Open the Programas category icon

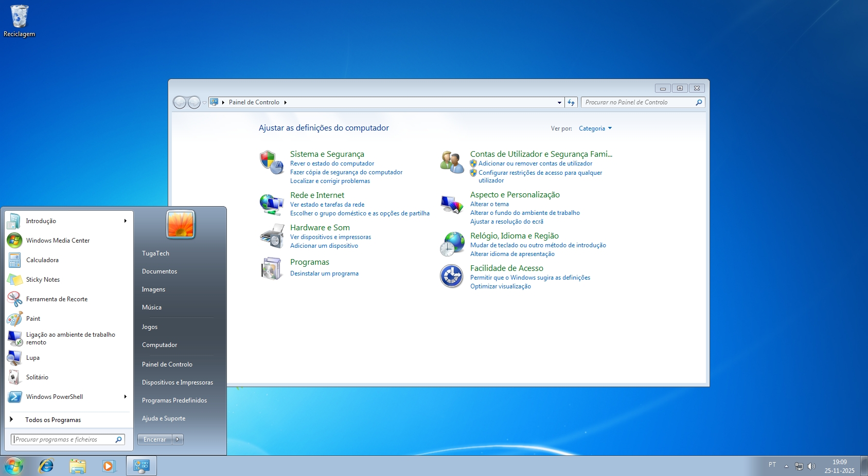(x=271, y=268)
